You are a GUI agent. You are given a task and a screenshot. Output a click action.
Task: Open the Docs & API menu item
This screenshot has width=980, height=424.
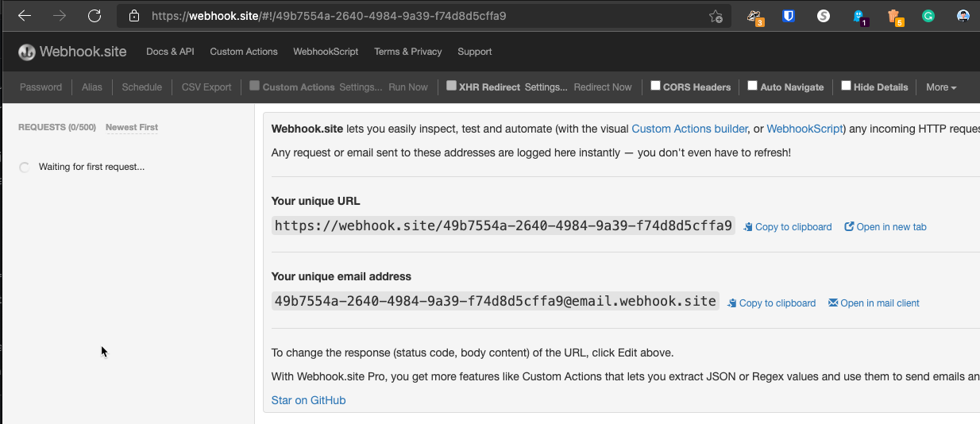pyautogui.click(x=170, y=52)
